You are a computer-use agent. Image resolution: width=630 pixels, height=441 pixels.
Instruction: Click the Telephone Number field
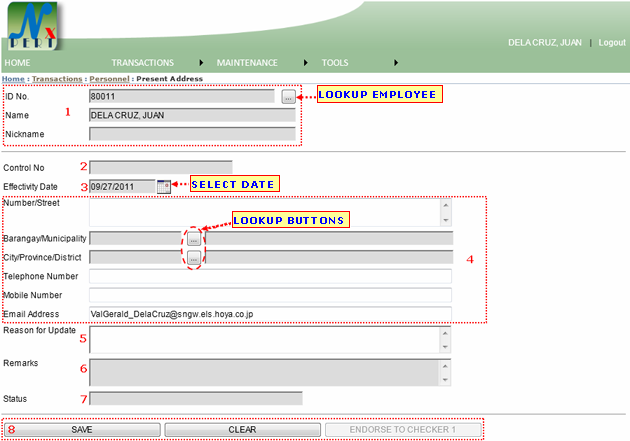[270, 276]
